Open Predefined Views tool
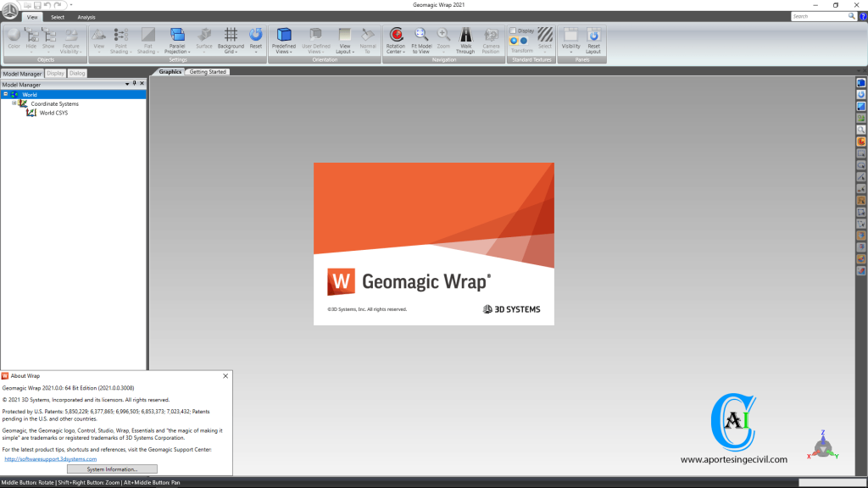Image resolution: width=868 pixels, height=488 pixels. (284, 38)
